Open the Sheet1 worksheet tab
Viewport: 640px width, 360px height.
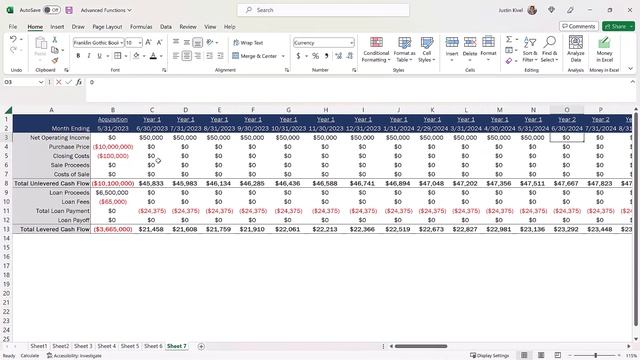tap(39, 346)
